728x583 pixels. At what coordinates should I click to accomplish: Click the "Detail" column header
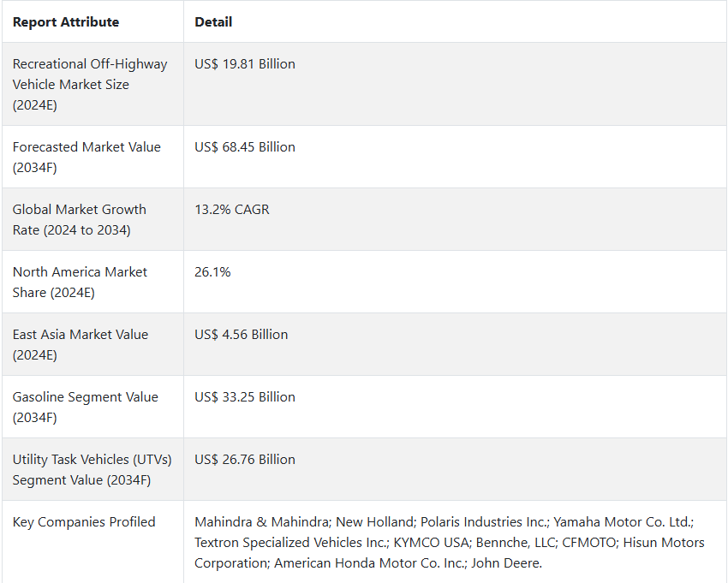pos(213,22)
